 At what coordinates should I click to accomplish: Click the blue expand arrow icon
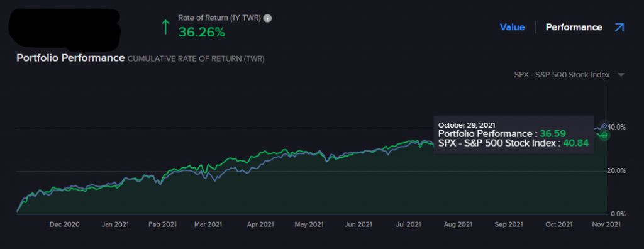coord(619,28)
